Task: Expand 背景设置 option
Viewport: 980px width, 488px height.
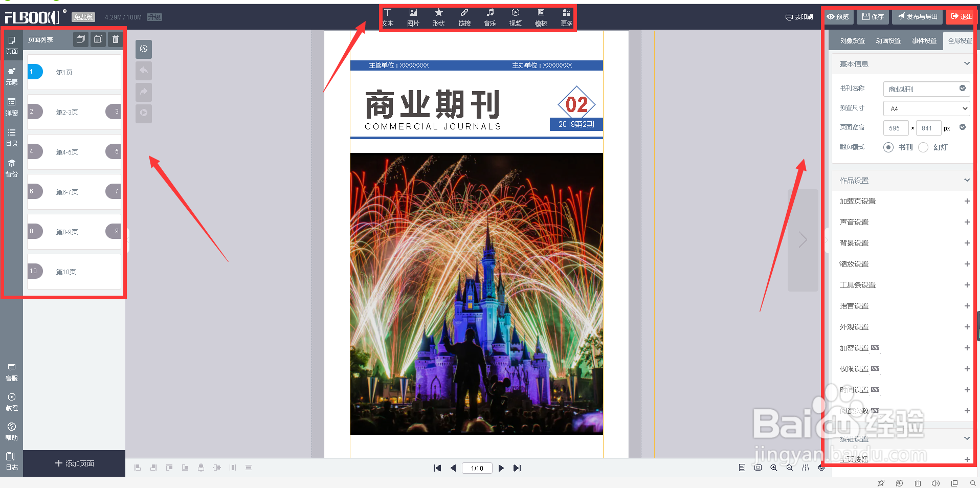Action: pyautogui.click(x=967, y=243)
